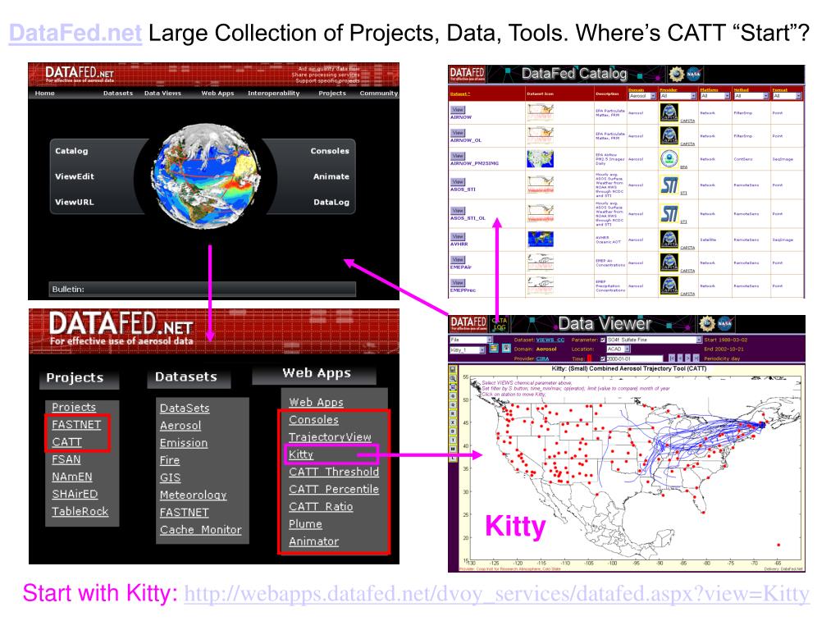Click the Time date input field 2000-01-01

634,359
